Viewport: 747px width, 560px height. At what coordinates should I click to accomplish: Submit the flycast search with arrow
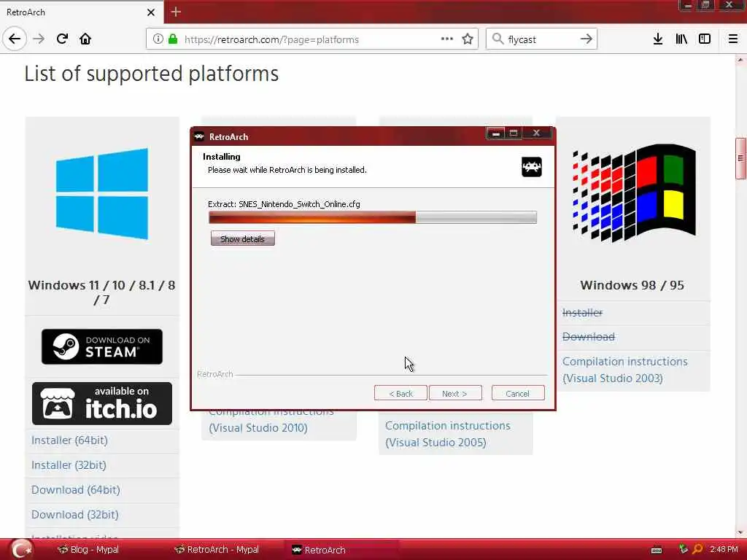[587, 39]
